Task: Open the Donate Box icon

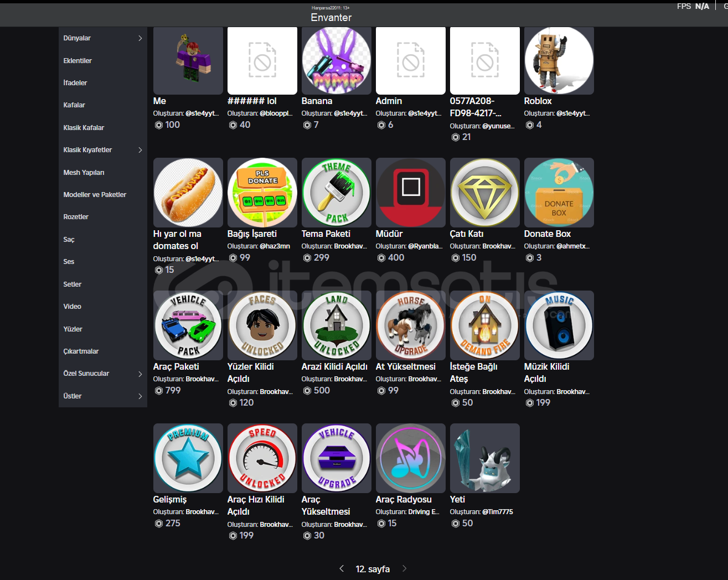Action: (x=559, y=193)
